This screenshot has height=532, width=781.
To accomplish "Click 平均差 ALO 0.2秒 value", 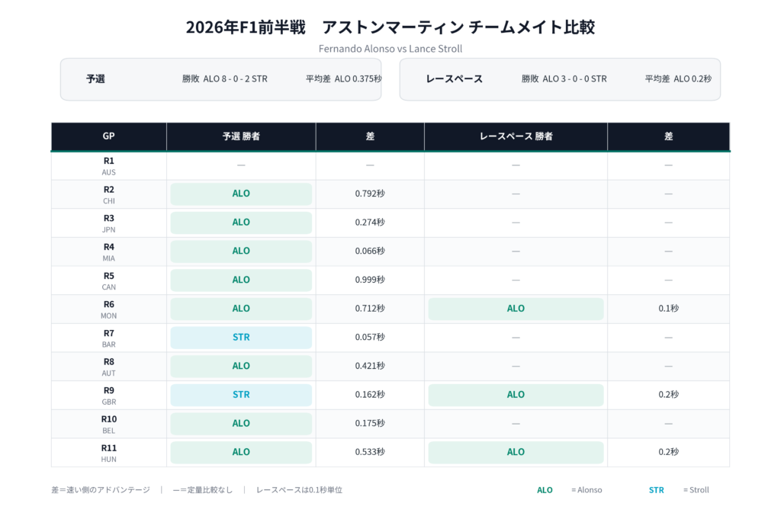I will point(678,79).
